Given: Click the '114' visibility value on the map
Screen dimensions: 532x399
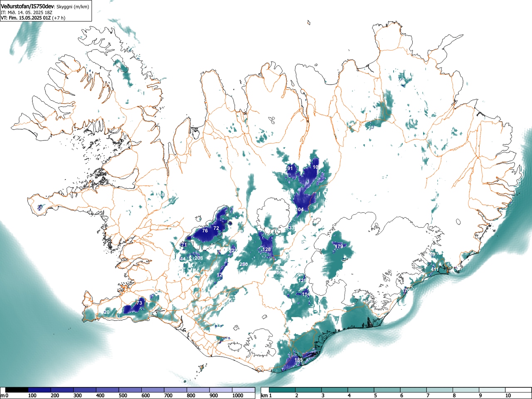Looking at the screenshot, I should [x=306, y=294].
